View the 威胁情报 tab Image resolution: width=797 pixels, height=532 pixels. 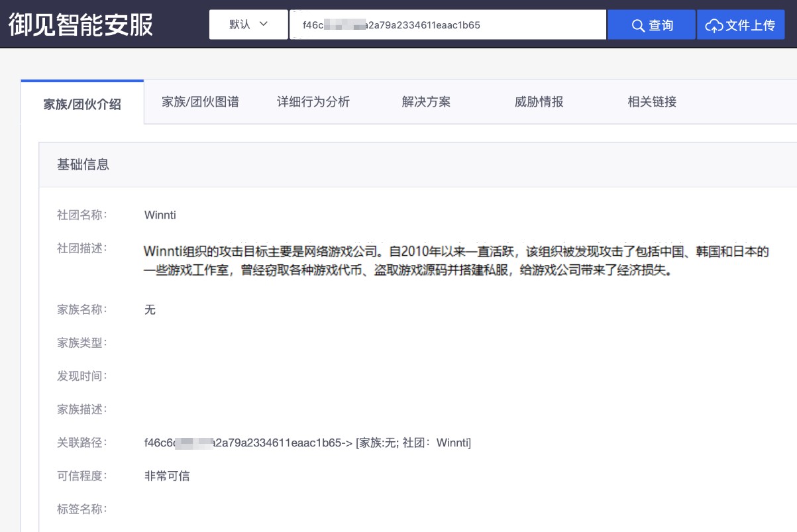(x=539, y=102)
